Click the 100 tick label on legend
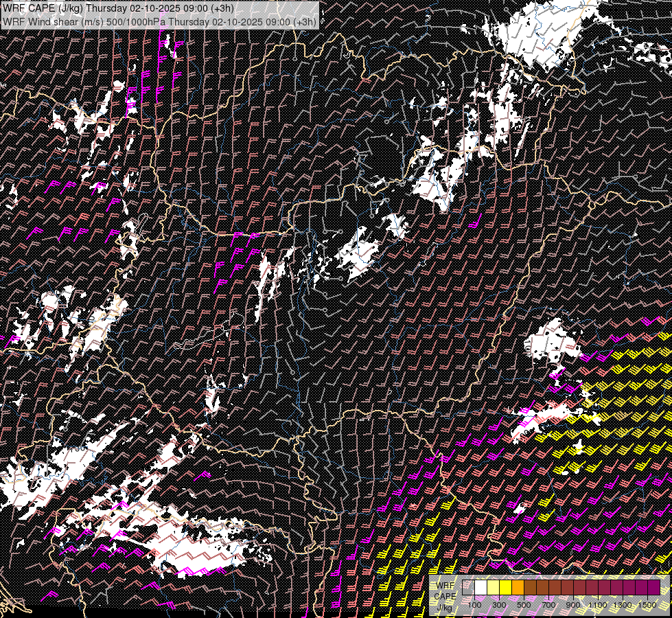672x618 pixels. pos(474,605)
